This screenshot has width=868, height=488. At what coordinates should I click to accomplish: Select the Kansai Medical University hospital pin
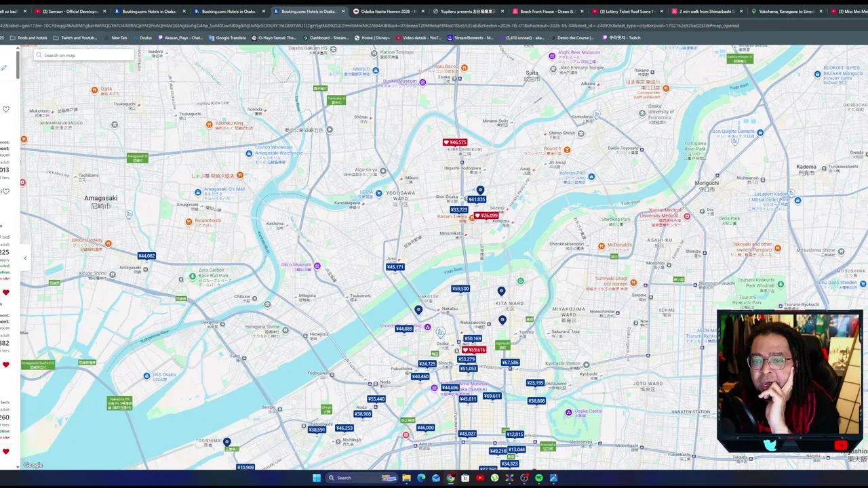click(x=687, y=216)
